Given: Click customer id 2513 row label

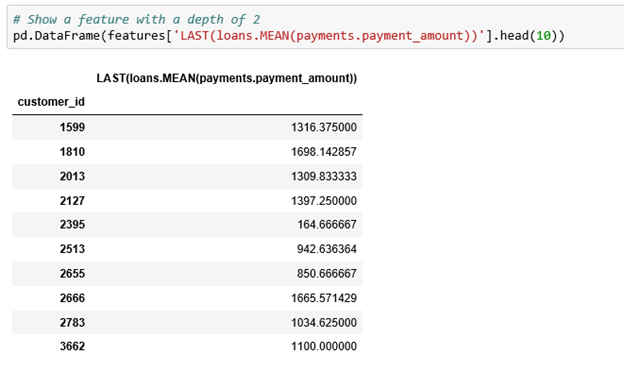Looking at the screenshot, I should point(72,249).
